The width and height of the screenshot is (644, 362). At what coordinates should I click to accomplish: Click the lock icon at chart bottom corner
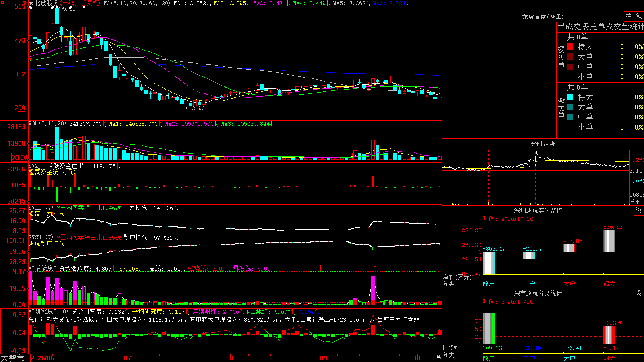[x=439, y=357]
